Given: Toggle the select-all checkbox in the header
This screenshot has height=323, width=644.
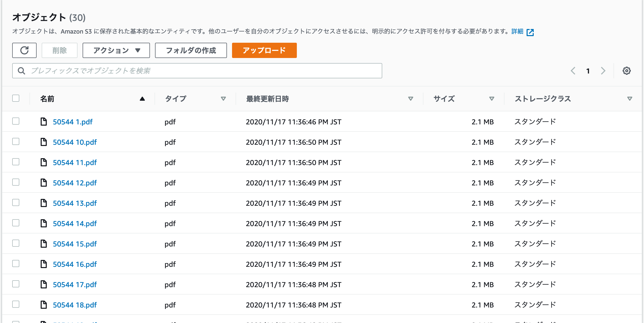Looking at the screenshot, I should tap(16, 98).
